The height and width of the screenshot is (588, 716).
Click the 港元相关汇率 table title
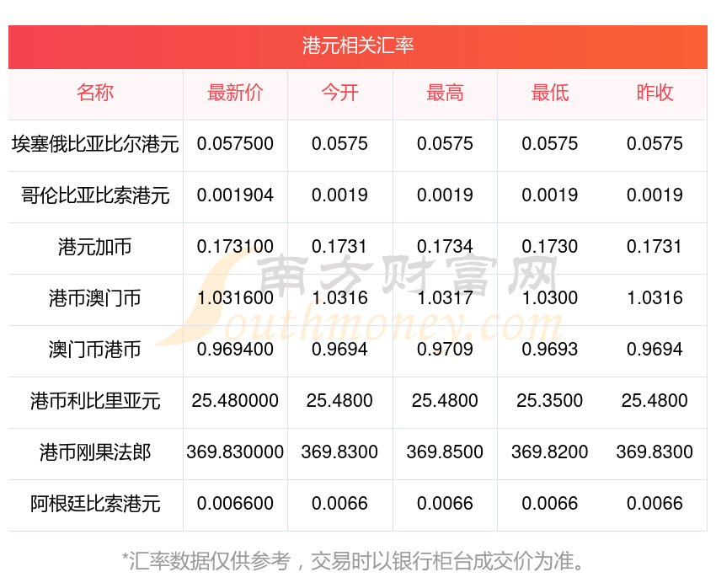click(358, 45)
